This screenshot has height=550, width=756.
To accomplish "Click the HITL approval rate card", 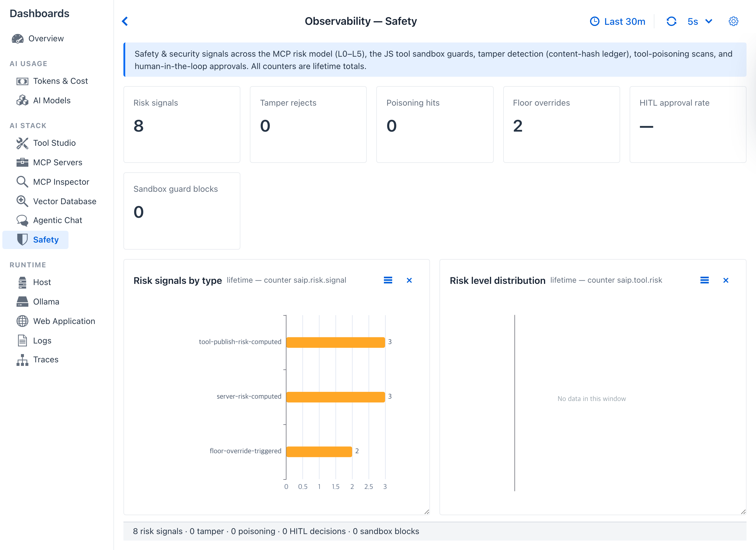I will (x=688, y=124).
